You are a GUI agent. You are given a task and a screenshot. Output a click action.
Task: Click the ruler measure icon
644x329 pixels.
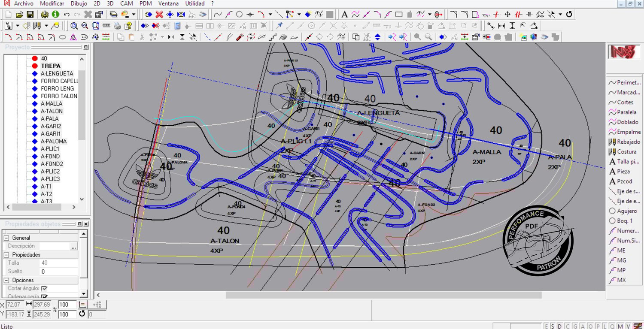click(x=106, y=26)
